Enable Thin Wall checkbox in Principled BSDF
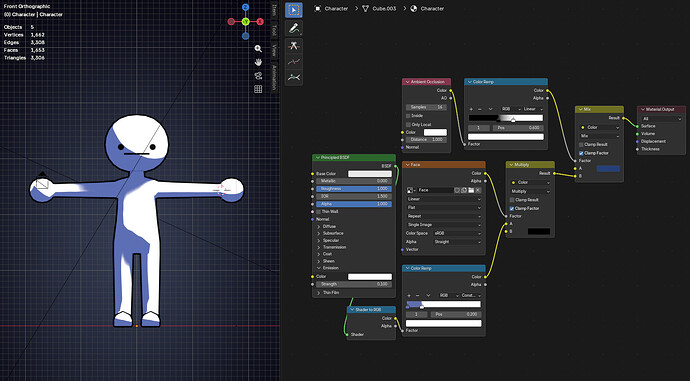690x381 pixels. [x=319, y=212]
